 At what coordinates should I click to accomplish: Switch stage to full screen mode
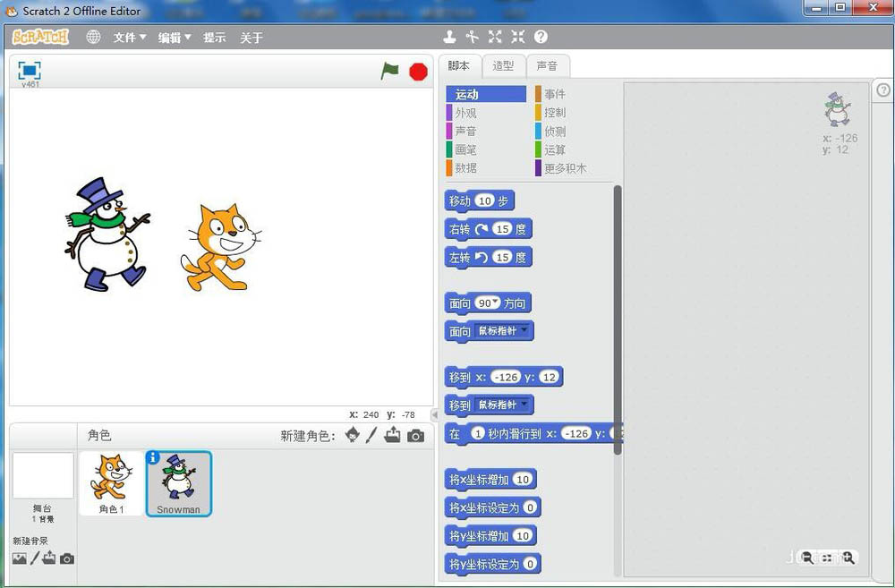pyautogui.click(x=30, y=70)
